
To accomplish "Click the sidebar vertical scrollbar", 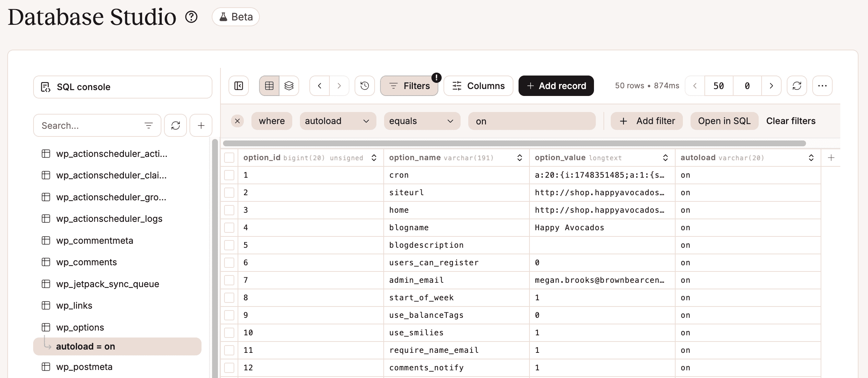I will [x=215, y=258].
